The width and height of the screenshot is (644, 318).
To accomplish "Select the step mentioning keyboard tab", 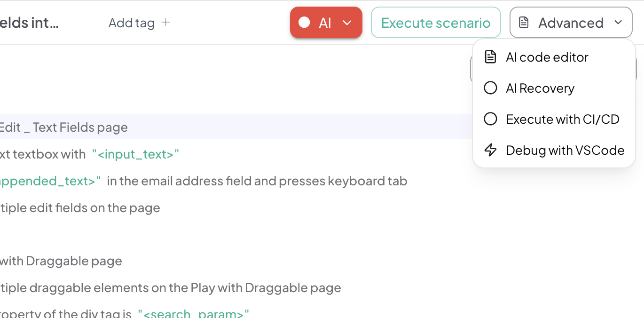I will coord(257,181).
